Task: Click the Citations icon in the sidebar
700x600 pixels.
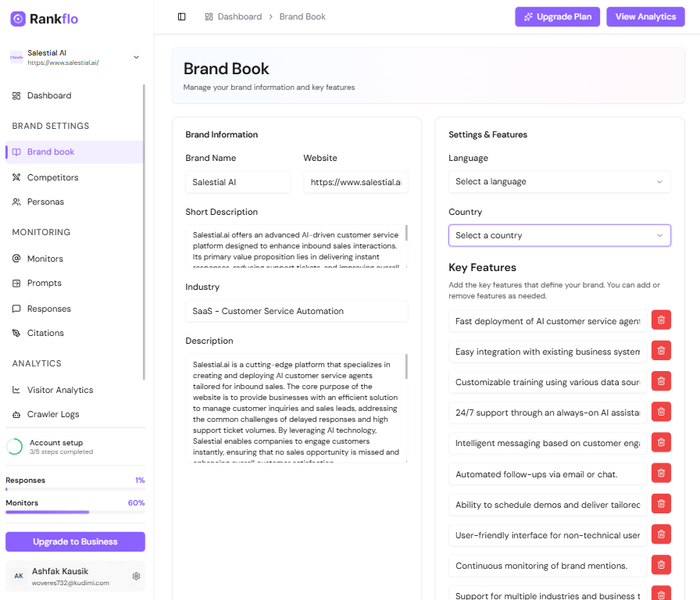Action: pos(16,332)
